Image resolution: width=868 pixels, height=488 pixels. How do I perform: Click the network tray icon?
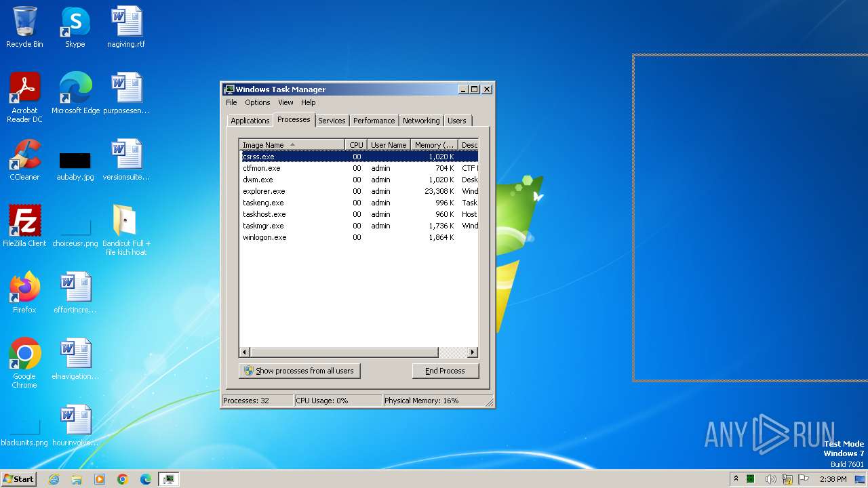[787, 479]
